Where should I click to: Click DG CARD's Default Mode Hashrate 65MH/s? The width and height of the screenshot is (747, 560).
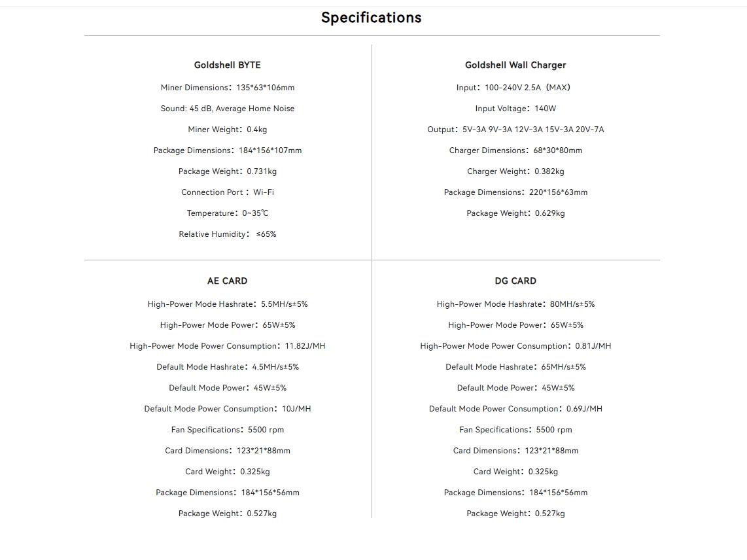click(x=515, y=367)
